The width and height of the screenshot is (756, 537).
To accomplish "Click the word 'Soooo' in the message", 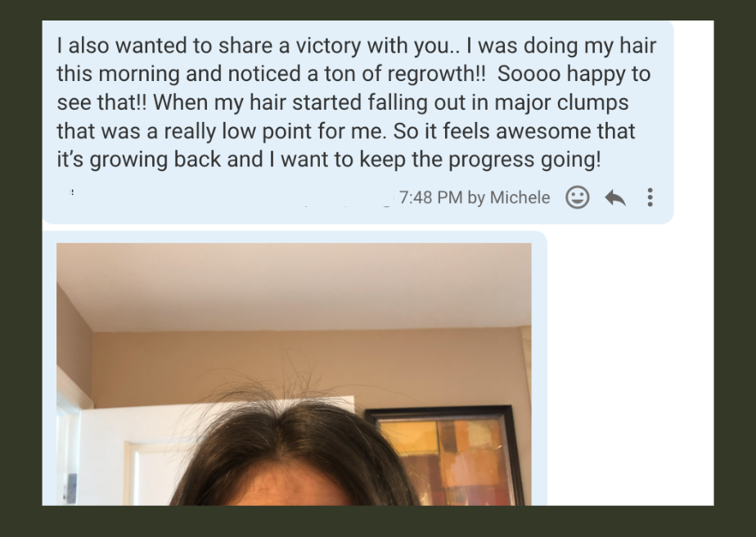I will click(x=529, y=74).
